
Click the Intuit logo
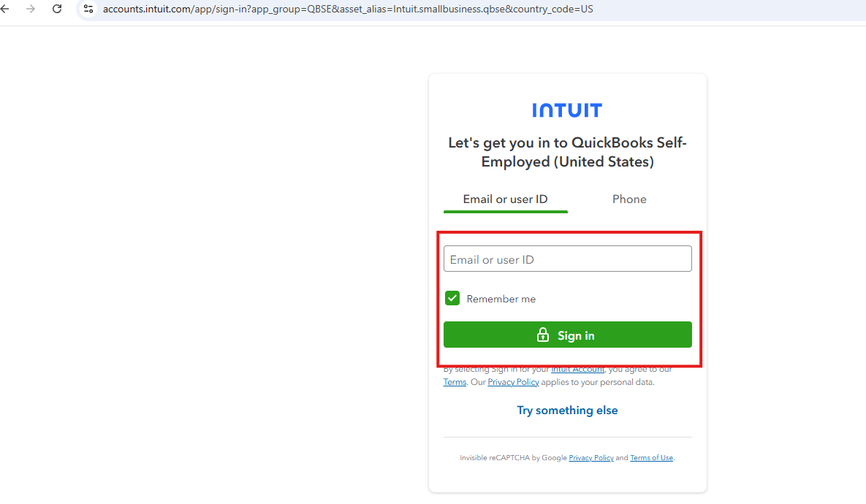click(x=567, y=110)
